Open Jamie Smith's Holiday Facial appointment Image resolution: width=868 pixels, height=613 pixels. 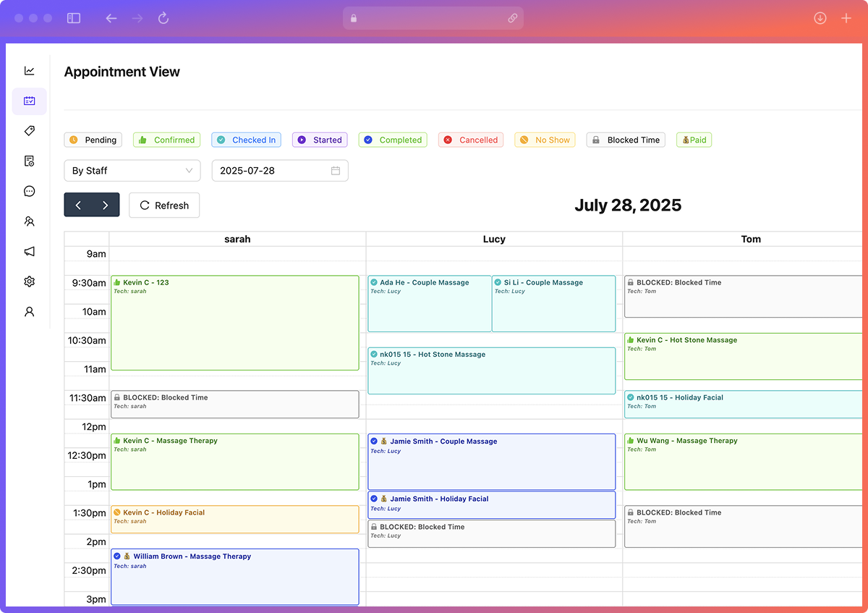pyautogui.click(x=492, y=505)
